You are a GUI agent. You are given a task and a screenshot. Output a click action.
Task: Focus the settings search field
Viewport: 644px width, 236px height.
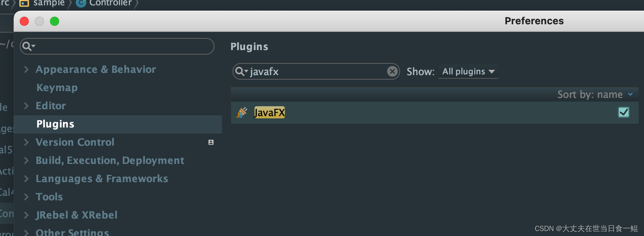coord(117,46)
